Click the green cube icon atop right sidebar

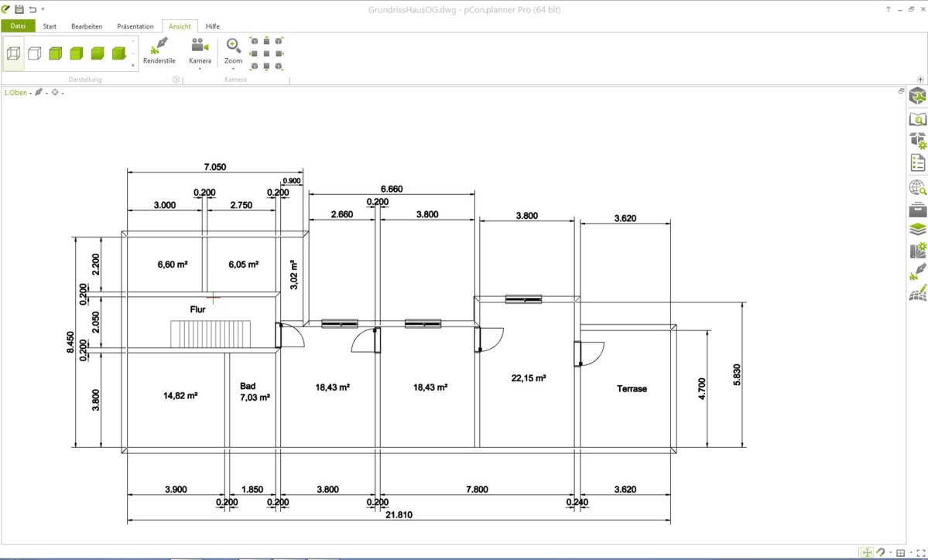[x=917, y=97]
